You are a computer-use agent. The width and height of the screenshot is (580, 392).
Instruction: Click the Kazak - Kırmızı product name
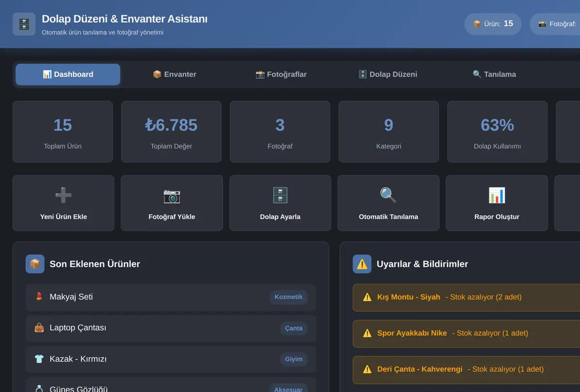78,359
